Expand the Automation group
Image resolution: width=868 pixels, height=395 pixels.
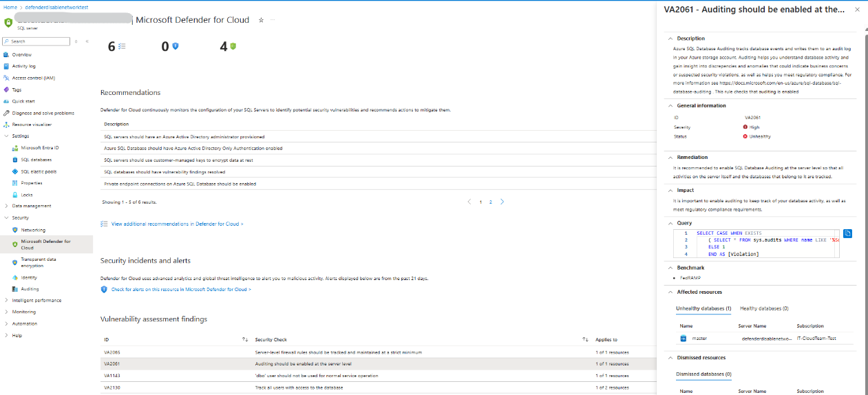click(6, 323)
